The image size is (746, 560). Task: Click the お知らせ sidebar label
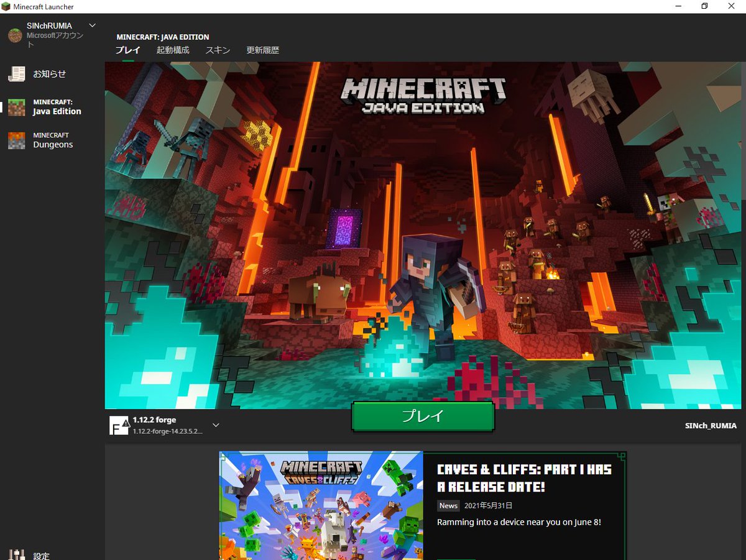(x=50, y=74)
